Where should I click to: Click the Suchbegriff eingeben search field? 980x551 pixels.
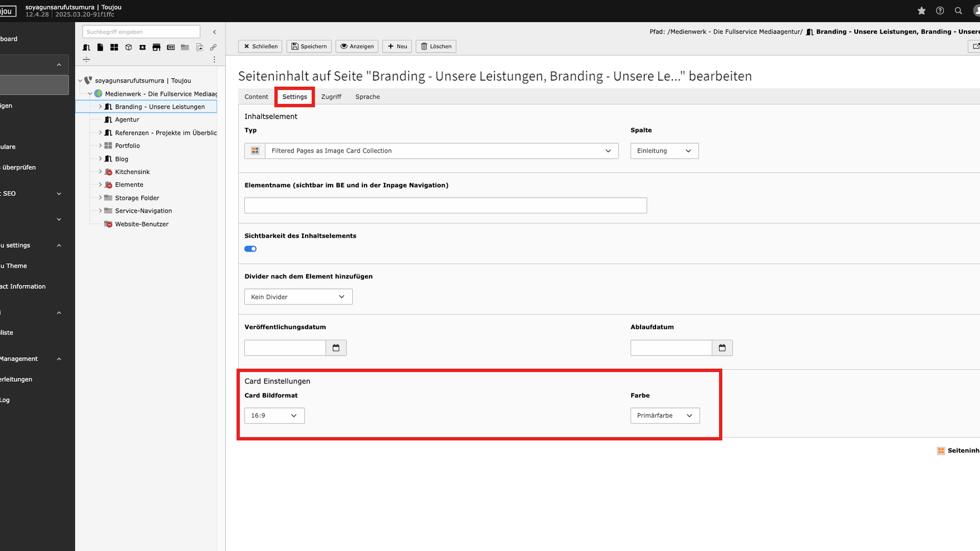pos(141,32)
